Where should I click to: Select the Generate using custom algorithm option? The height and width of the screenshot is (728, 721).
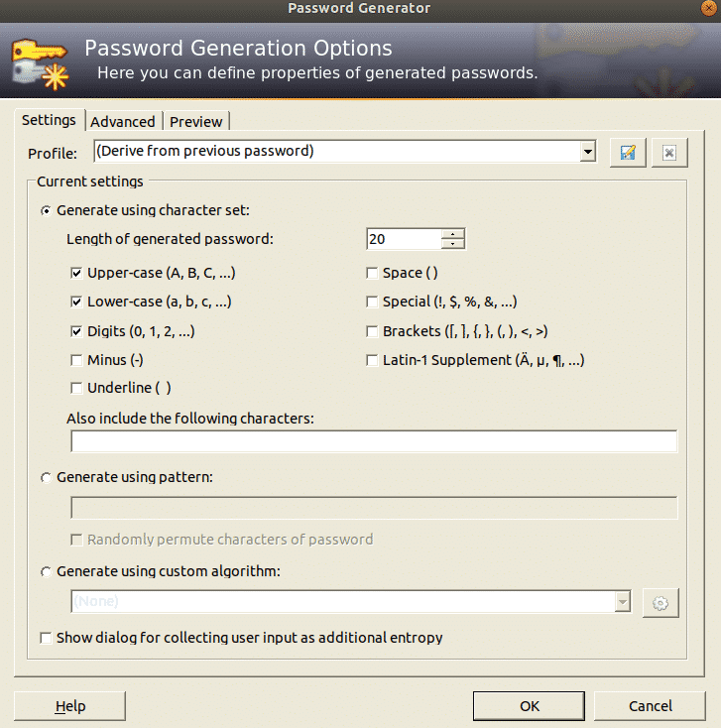[x=46, y=571]
